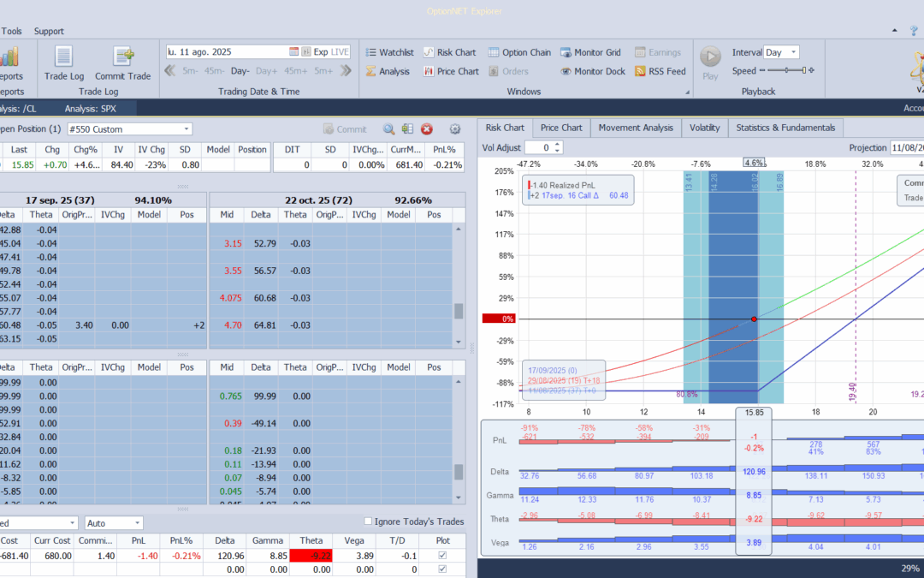Screen dimensions: 924x578
Task: Click the red delete circle icon
Action: [427, 129]
